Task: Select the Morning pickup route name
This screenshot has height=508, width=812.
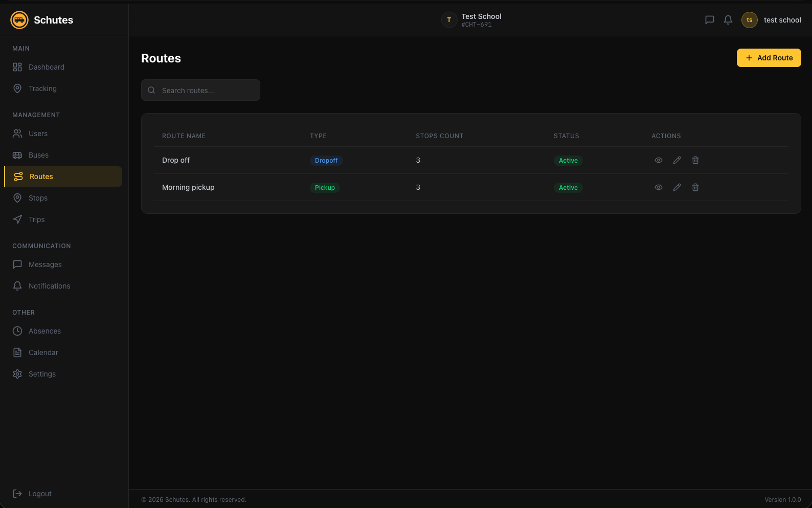Action: point(188,187)
